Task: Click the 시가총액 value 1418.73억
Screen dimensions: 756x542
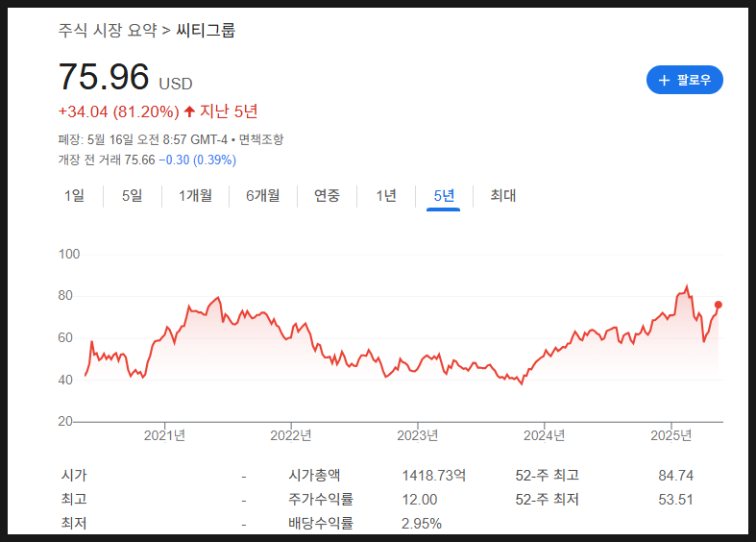Action: [434, 476]
